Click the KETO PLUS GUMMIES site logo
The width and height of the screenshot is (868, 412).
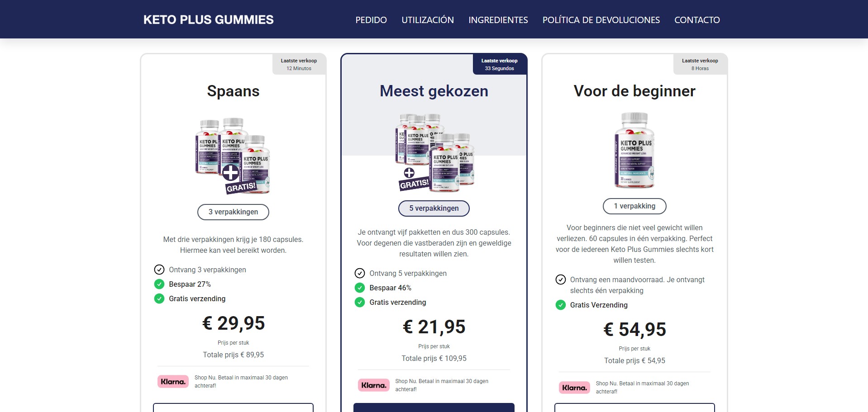tap(208, 20)
